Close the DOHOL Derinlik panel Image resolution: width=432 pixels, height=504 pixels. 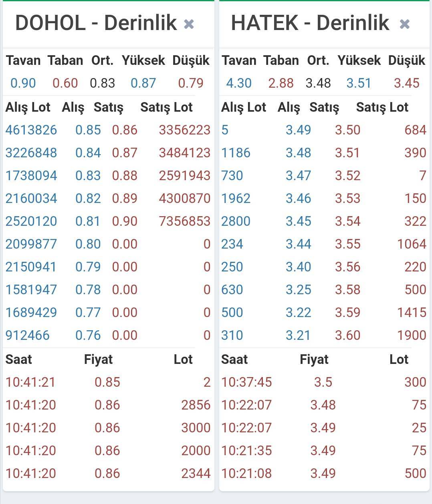(x=189, y=24)
